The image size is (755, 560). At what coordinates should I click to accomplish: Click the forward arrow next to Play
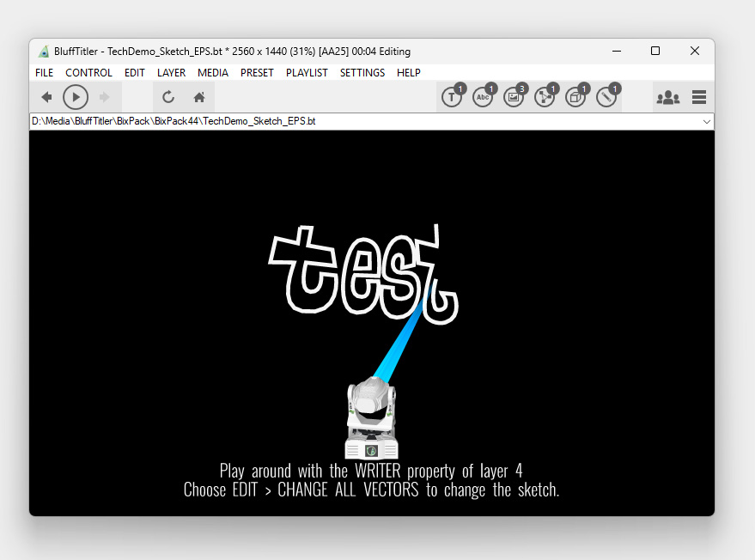pos(105,97)
